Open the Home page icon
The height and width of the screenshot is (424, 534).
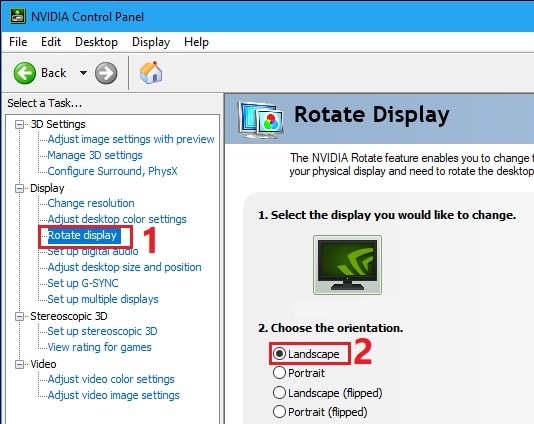[151, 73]
